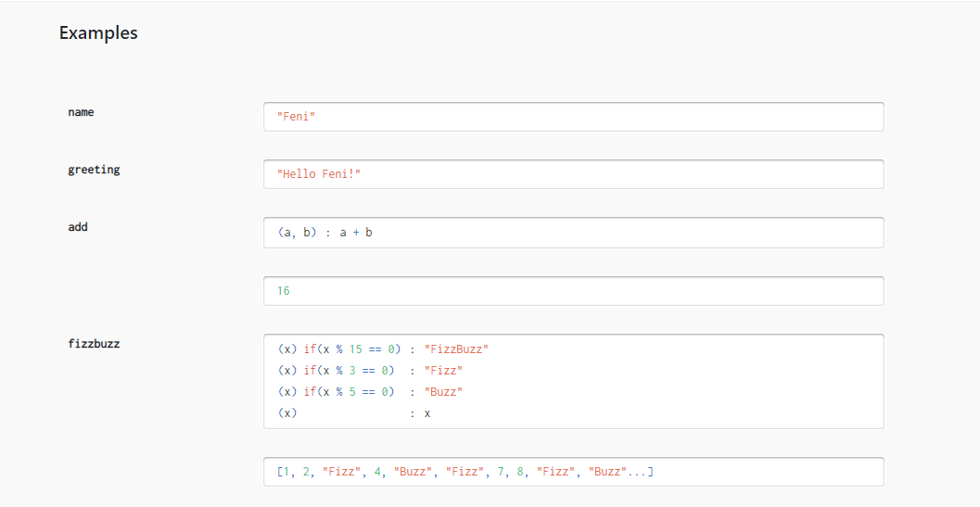
Task: Place cursor on the x % 15 line
Action: 352,349
